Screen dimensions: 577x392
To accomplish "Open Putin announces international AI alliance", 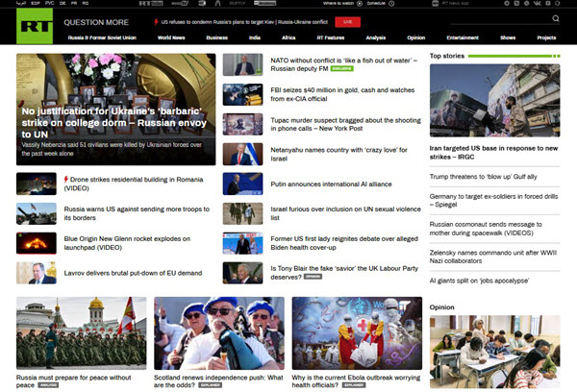I will [331, 184].
